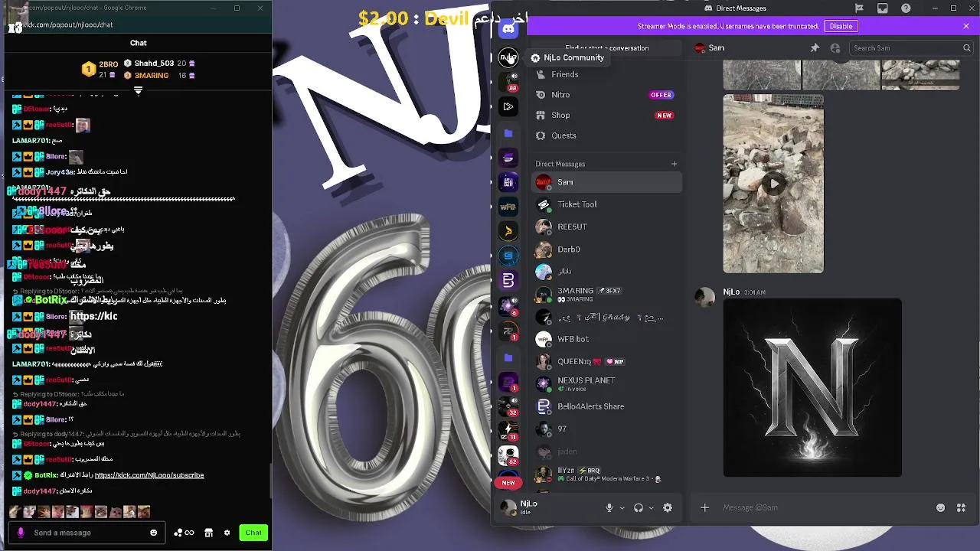Collapse Kick leaderboard panel arrow
Viewport: 980px width, 551px height.
point(138,90)
